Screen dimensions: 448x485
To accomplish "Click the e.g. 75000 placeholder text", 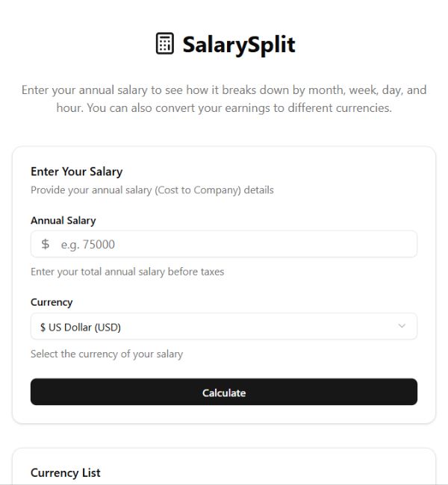I will (x=87, y=244).
